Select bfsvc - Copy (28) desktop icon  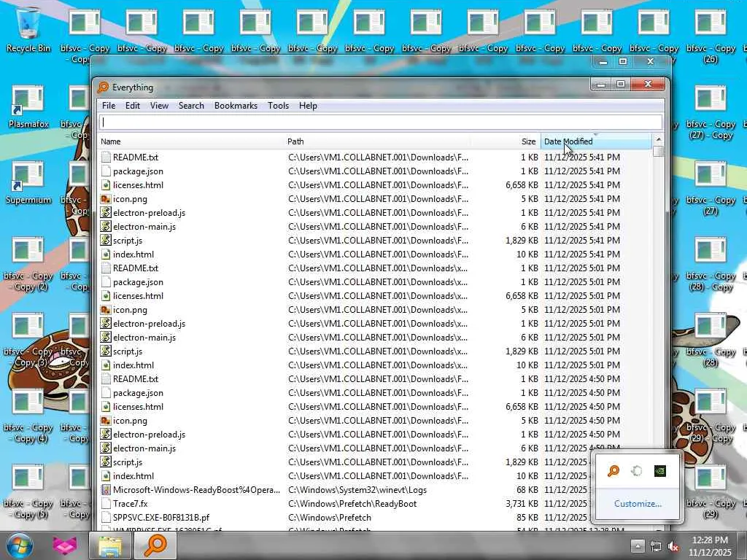711,341
